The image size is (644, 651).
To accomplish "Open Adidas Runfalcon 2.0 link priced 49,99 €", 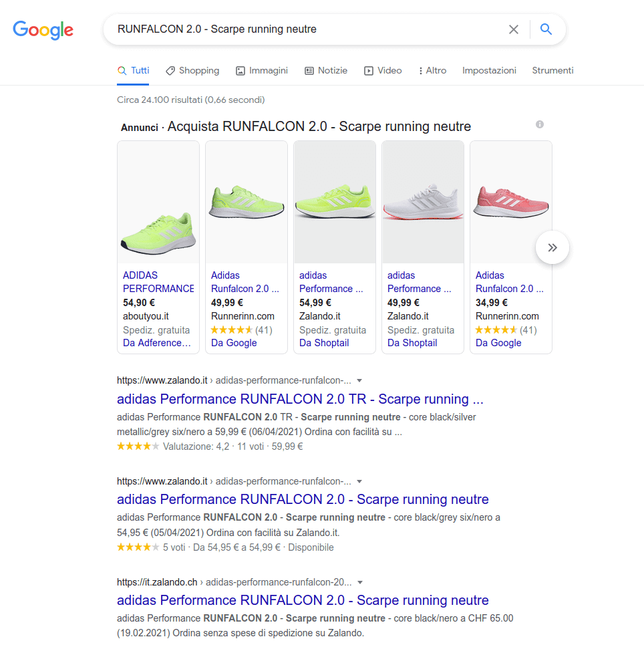I will point(245,282).
